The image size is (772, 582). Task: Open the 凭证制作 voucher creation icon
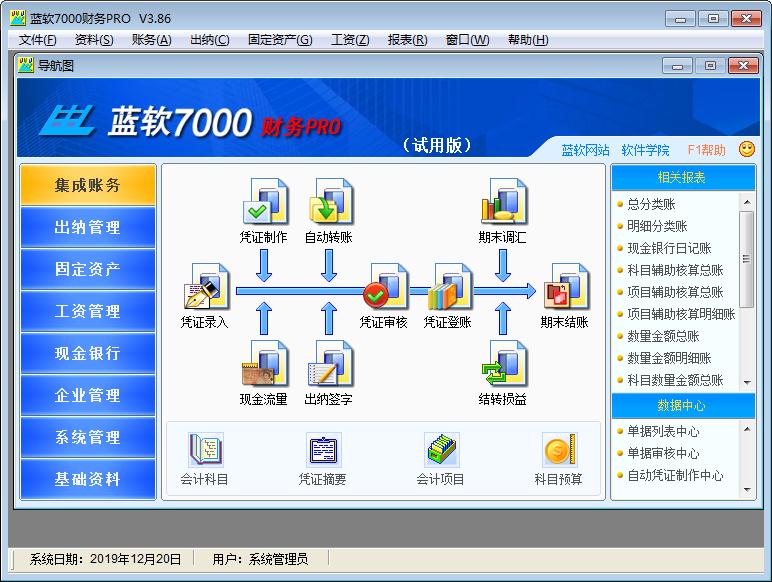pos(264,201)
